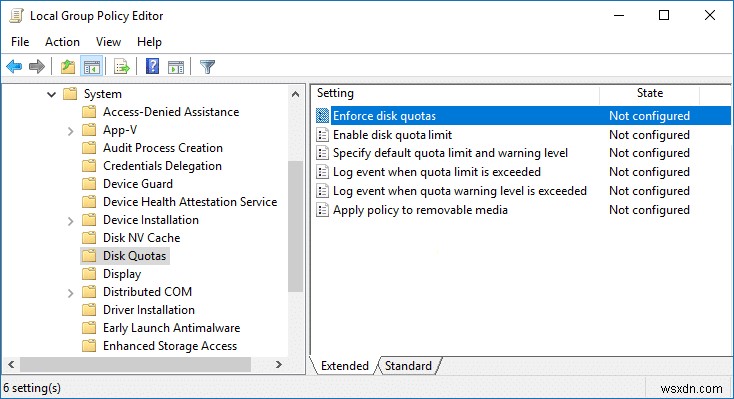Click tree horizontal scrollbar left arrow
Screen dimensions: 734x399
pyautogui.click(x=11, y=364)
